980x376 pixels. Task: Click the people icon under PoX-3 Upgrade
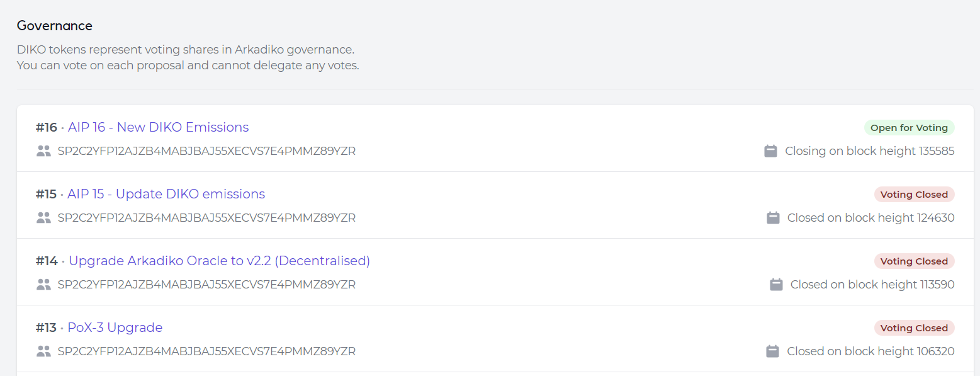(43, 351)
